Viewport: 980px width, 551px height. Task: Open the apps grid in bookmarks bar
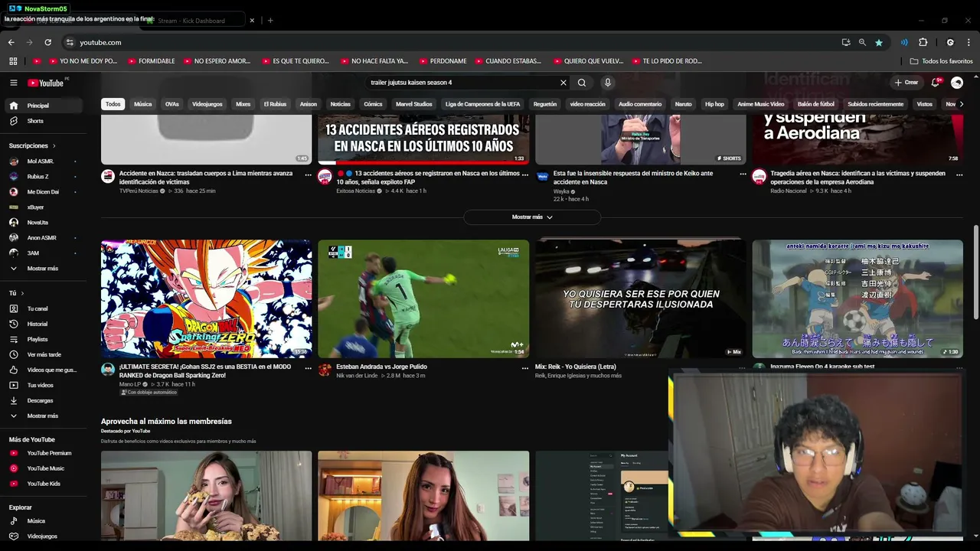tap(13, 61)
